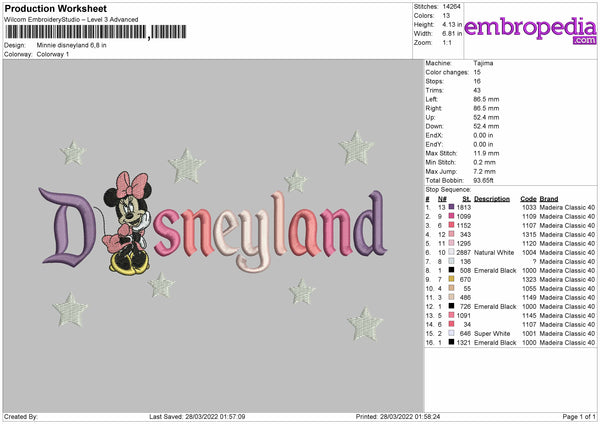Click the purple letter D in the design
This screenshot has height=424, width=600.
[x=68, y=227]
